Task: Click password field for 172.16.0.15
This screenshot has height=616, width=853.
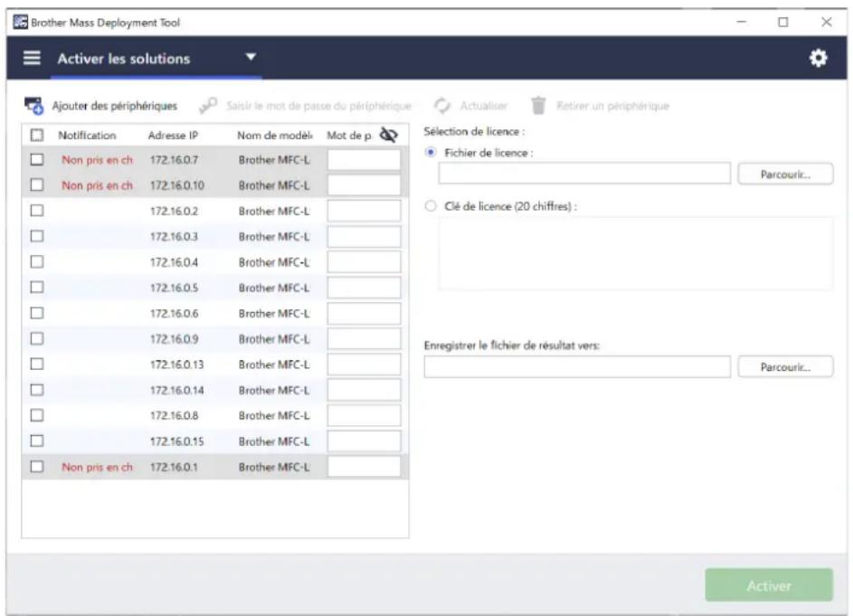Action: (364, 441)
